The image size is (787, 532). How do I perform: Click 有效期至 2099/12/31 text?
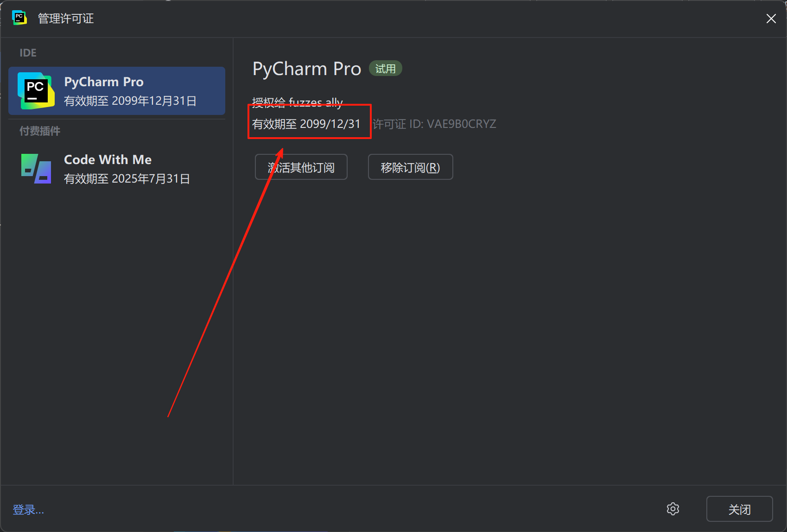[306, 124]
